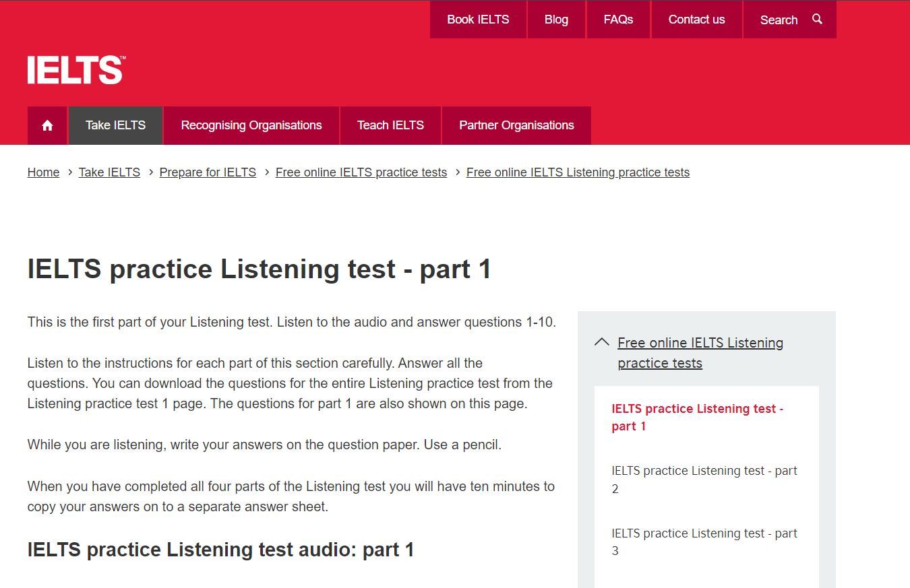Collapse the Free online IELTS Listening chevron
Screen dimensions: 910x588
[602, 342]
